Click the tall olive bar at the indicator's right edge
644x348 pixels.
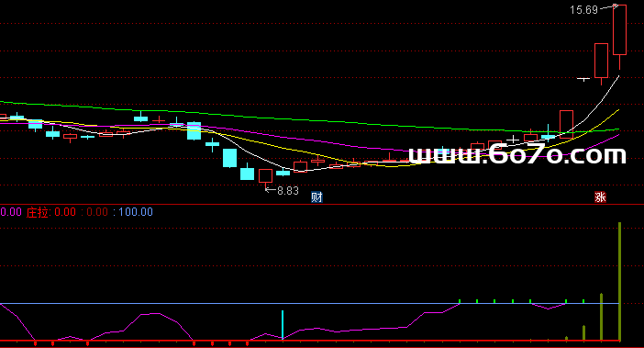[620, 282]
